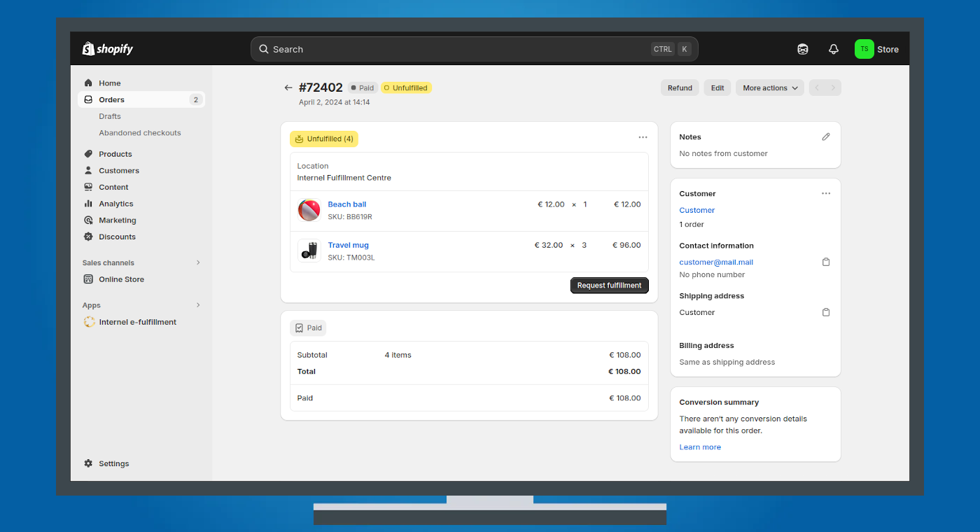
Task: Click the Request fulfillment button
Action: [609, 286]
